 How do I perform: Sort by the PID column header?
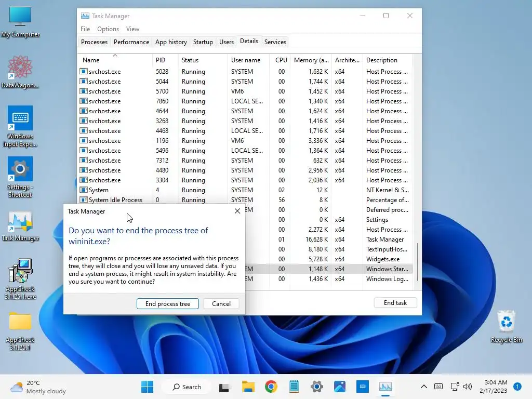165,60
